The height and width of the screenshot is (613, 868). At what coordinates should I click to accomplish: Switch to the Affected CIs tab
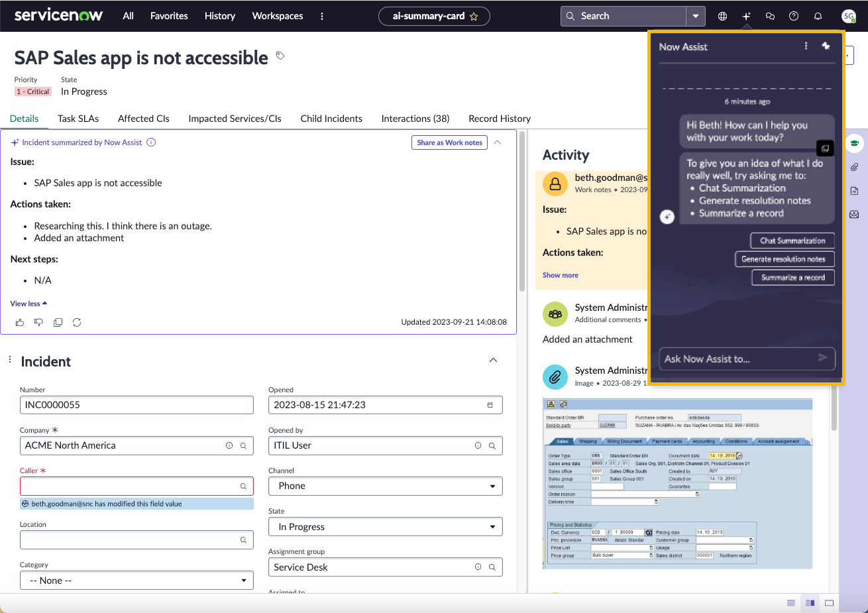(x=144, y=119)
